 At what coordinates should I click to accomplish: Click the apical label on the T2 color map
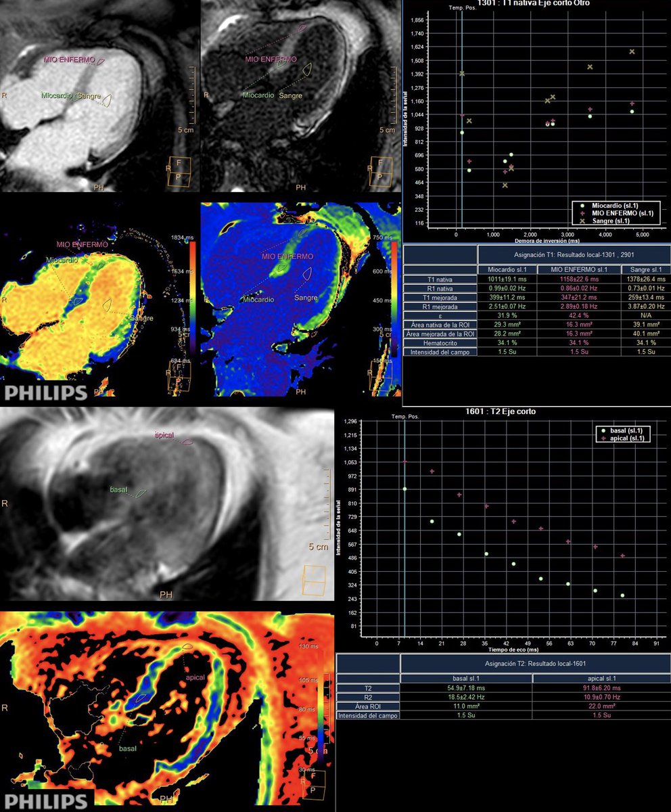click(x=195, y=676)
